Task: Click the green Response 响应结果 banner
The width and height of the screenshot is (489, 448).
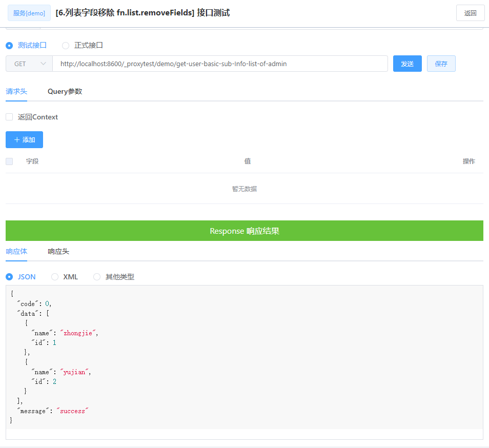Action: pyautogui.click(x=244, y=231)
